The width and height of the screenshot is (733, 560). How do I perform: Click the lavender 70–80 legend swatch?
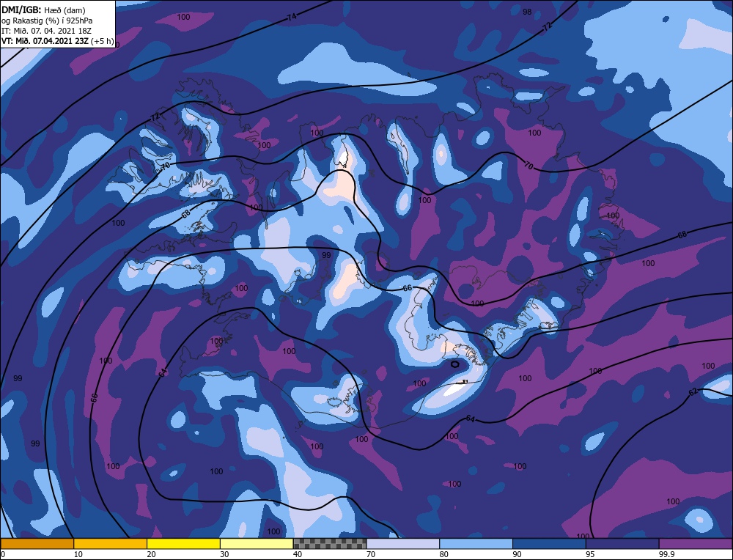pyautogui.click(x=403, y=543)
